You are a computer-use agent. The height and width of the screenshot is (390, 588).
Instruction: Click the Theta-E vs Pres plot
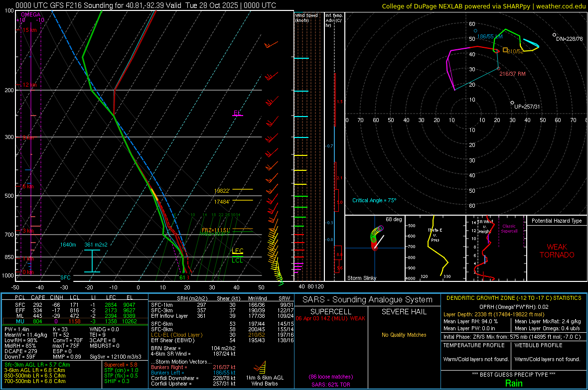click(x=434, y=249)
